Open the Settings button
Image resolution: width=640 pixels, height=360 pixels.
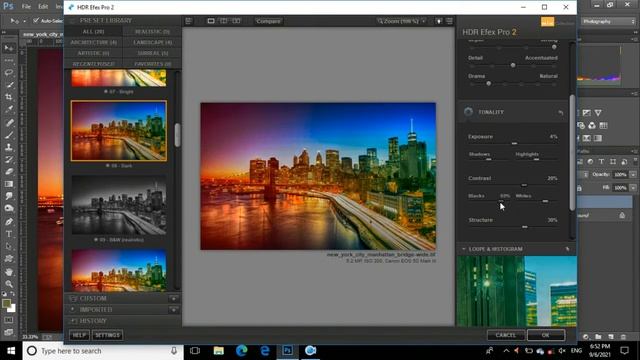click(107, 335)
